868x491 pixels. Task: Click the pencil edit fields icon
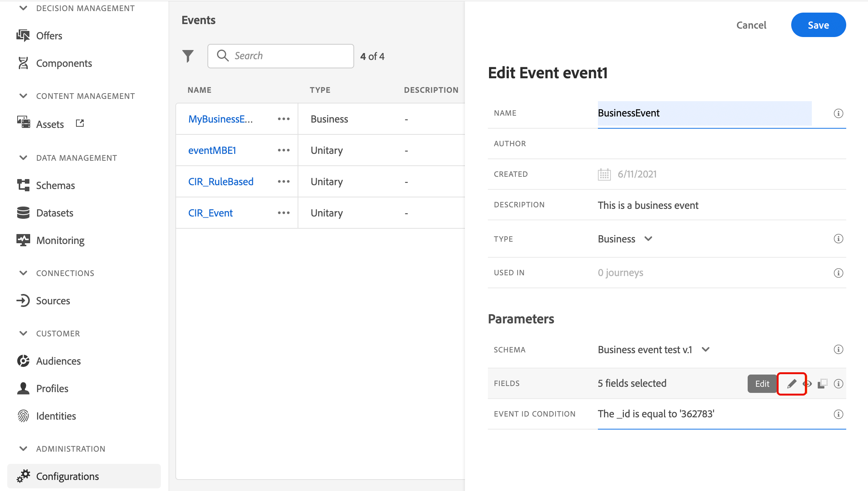pyautogui.click(x=792, y=384)
